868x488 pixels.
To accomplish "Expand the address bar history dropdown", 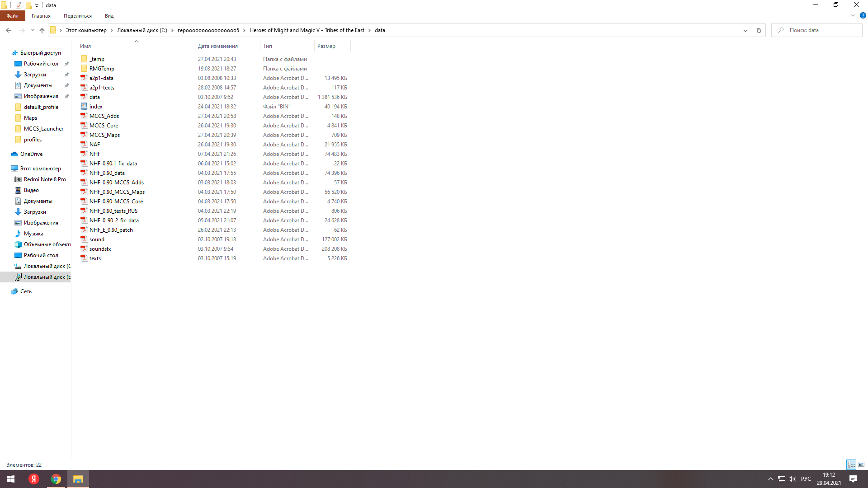I will 745,30.
